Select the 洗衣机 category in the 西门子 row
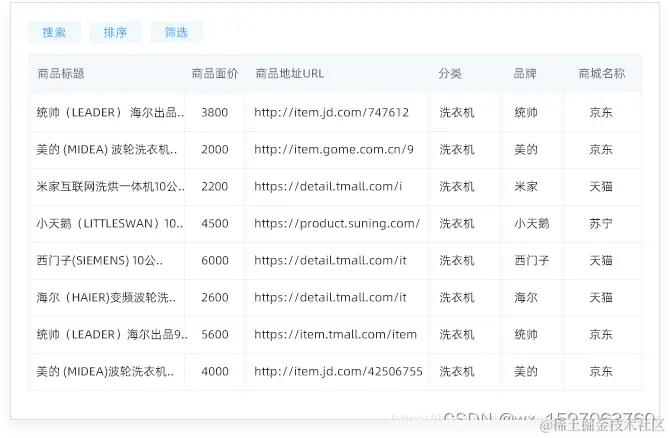Image resolution: width=670 pixels, height=438 pixels. (457, 260)
